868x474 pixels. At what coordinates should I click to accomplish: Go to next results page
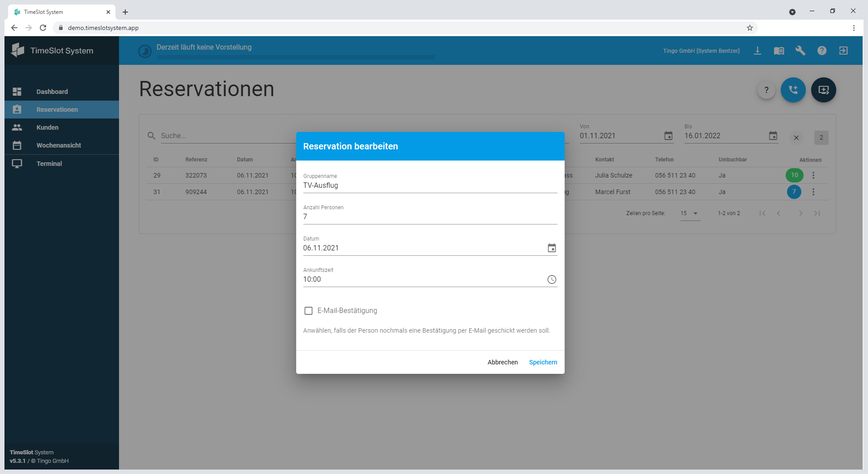point(801,213)
